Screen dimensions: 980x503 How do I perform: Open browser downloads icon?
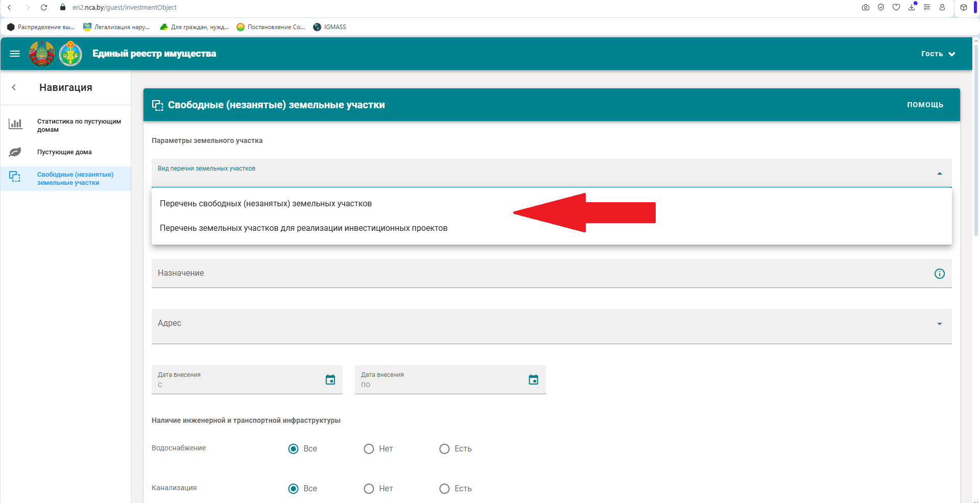click(912, 7)
